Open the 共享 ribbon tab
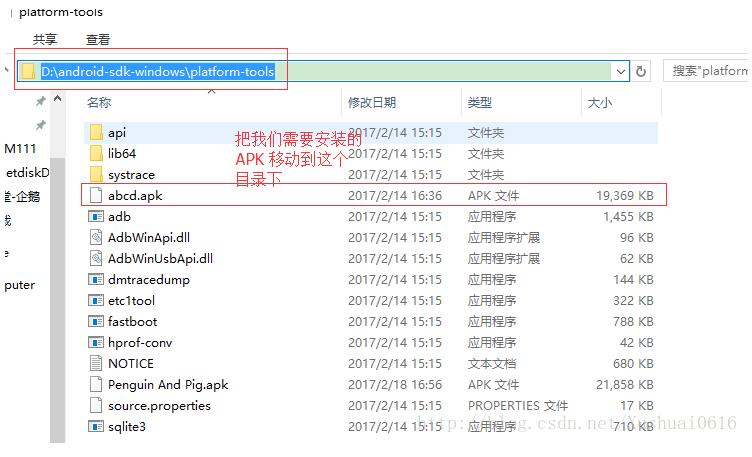Screen dimensions: 752x457 tap(45, 39)
